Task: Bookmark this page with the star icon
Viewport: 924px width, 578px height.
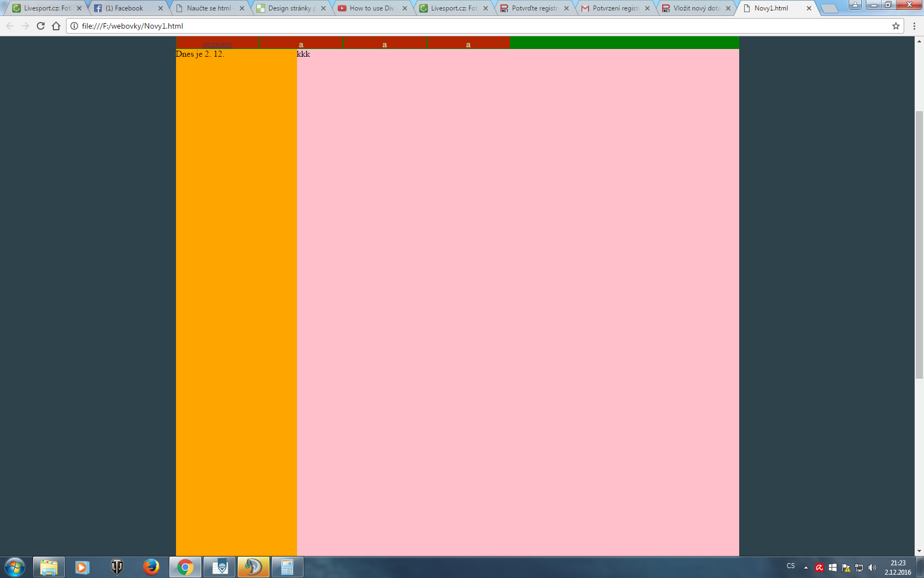Action: point(896,26)
